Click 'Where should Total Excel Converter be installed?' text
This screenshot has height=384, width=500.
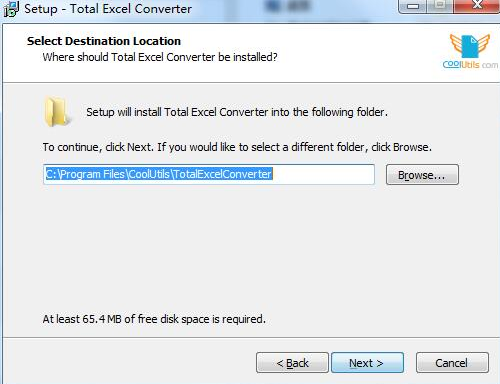tap(160, 57)
